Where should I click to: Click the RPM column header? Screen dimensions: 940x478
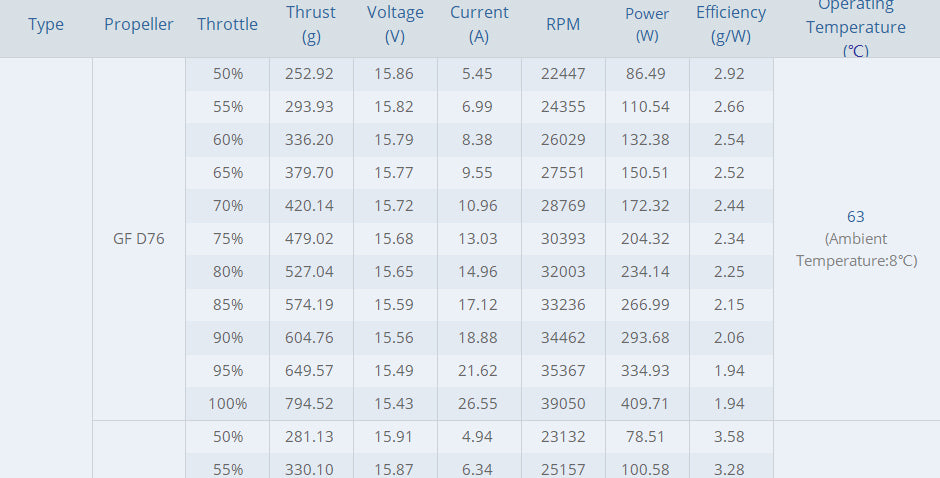coord(563,25)
